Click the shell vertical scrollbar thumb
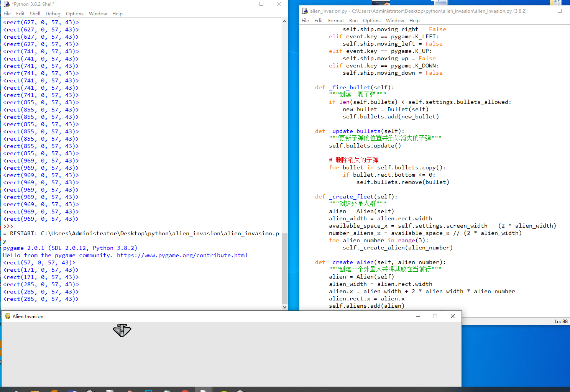Viewport: 570px width, 392px height. 284,268
